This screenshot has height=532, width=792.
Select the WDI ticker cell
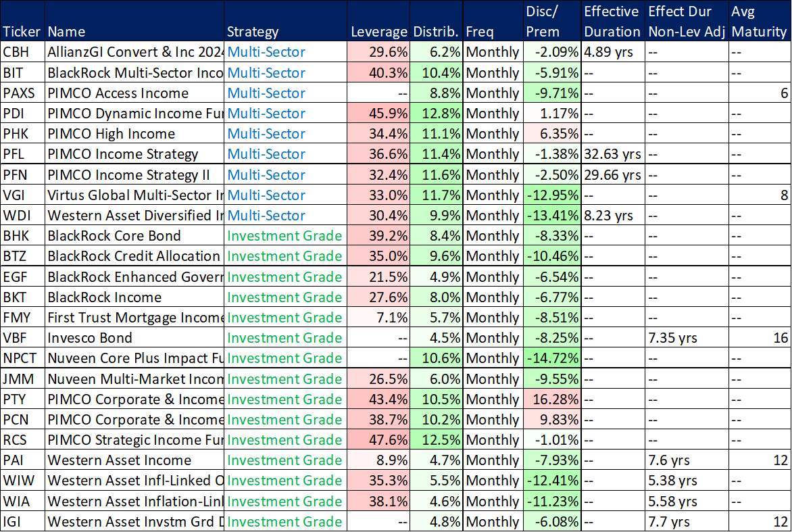pyautogui.click(x=22, y=215)
